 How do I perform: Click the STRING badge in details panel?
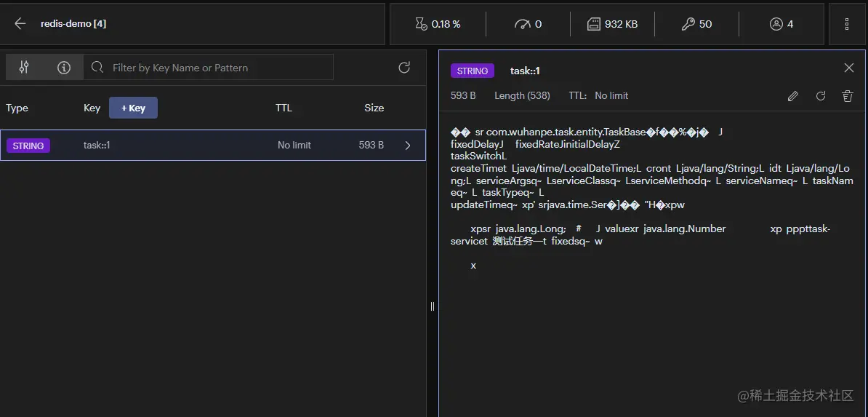pos(473,71)
